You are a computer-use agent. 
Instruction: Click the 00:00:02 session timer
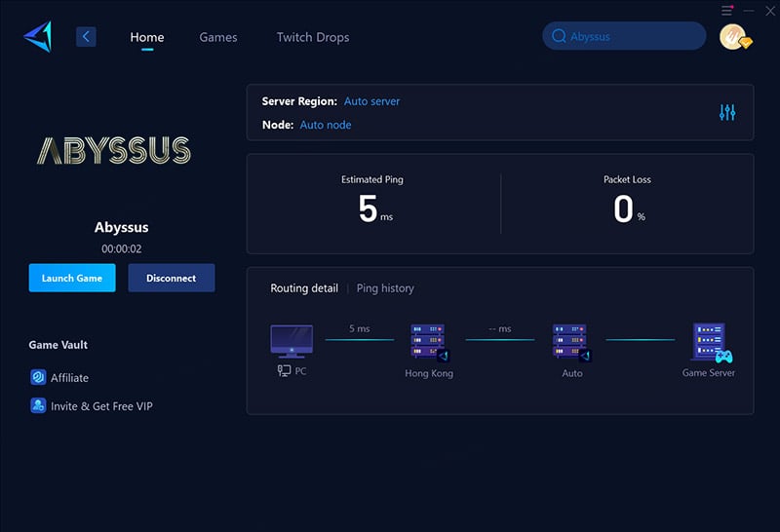click(x=121, y=248)
